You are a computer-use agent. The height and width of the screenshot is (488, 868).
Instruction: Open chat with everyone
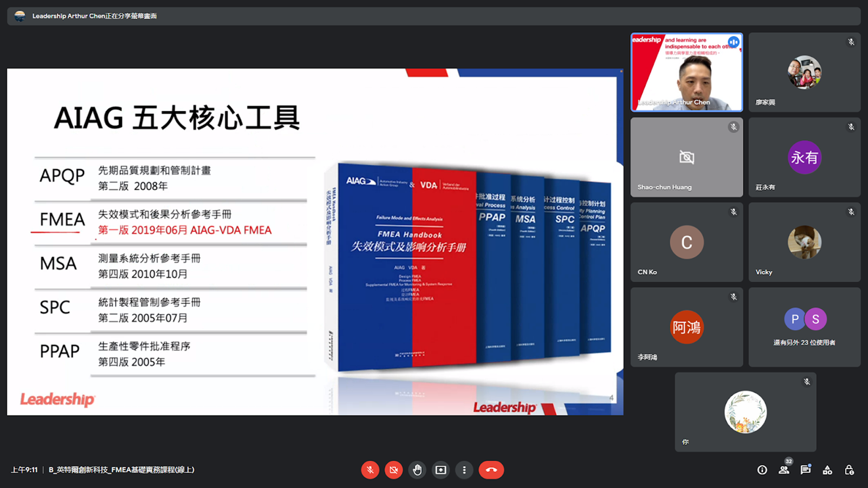click(806, 470)
